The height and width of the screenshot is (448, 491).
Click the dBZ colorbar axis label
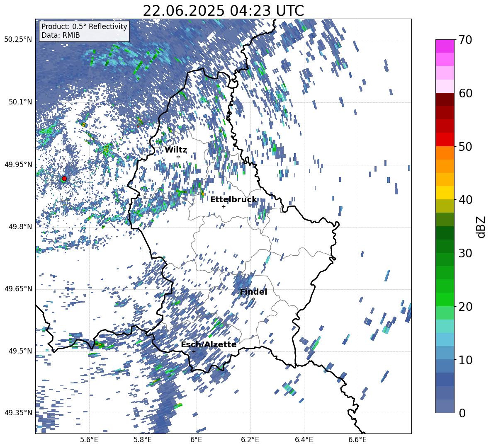481,227
